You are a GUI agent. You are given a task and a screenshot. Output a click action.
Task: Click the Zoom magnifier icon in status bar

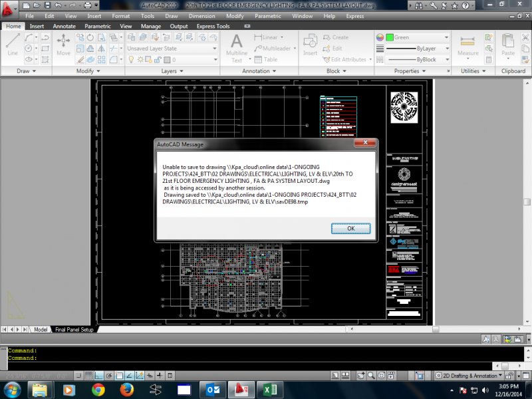371,375
